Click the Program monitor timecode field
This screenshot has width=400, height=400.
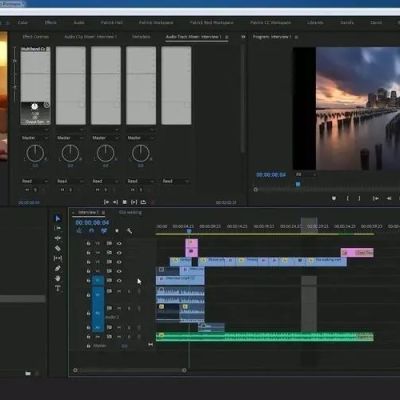[x=271, y=174]
